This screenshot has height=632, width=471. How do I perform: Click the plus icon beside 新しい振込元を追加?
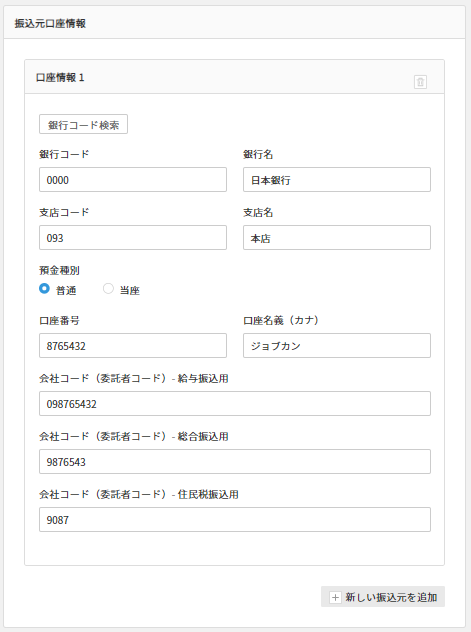[x=335, y=597]
